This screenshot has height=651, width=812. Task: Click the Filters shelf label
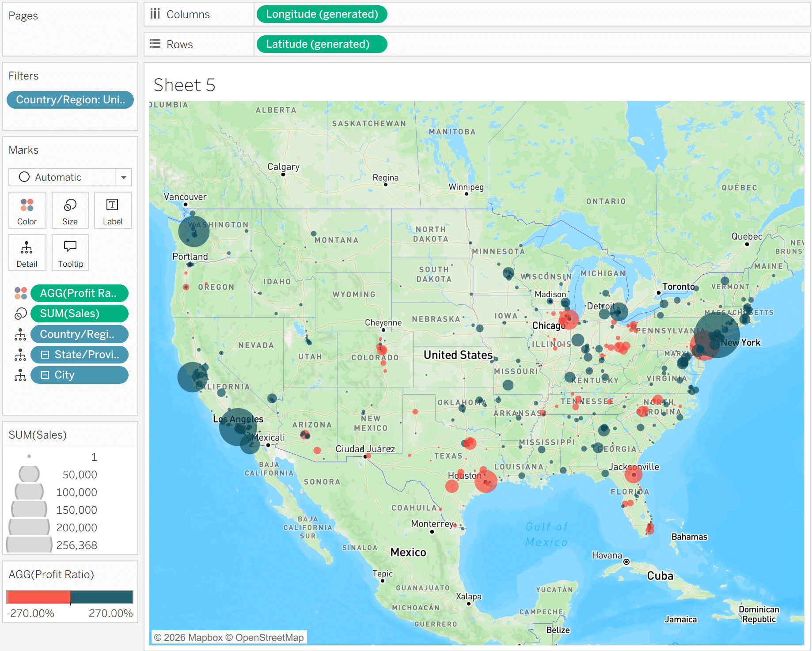[x=23, y=76]
